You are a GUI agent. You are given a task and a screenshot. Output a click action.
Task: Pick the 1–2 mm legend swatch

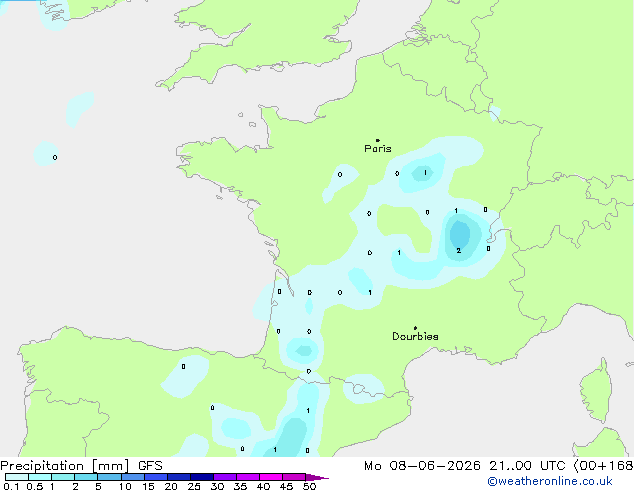click(x=63, y=477)
